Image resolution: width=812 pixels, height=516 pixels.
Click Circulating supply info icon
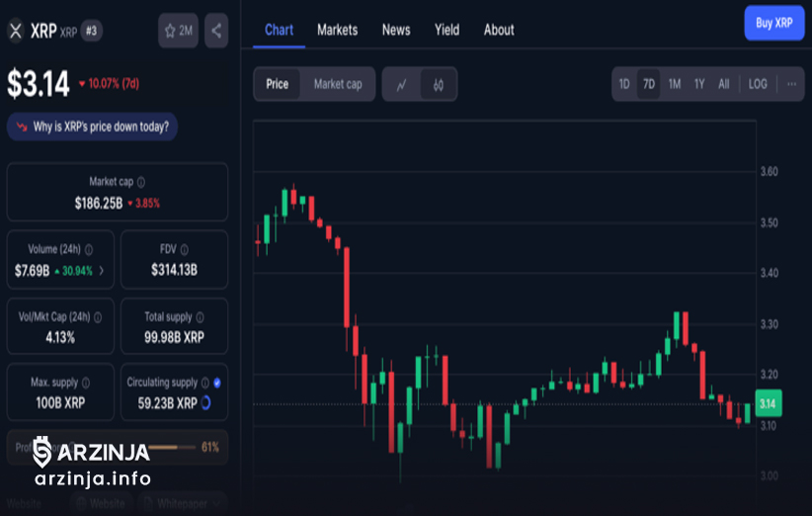205,383
